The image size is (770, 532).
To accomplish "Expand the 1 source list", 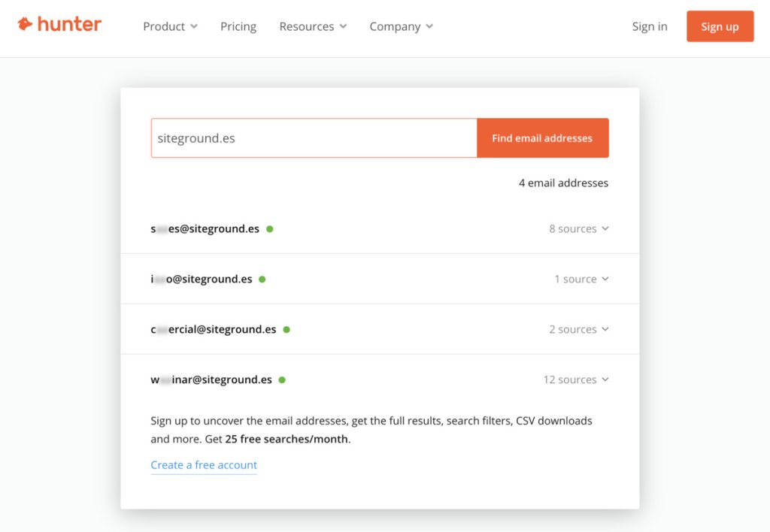I will tap(581, 280).
